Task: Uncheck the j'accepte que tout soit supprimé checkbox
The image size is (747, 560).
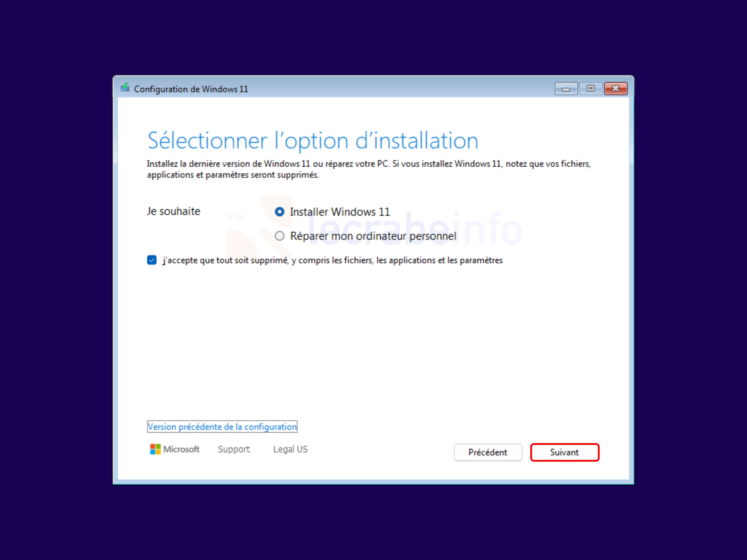Action: point(152,260)
